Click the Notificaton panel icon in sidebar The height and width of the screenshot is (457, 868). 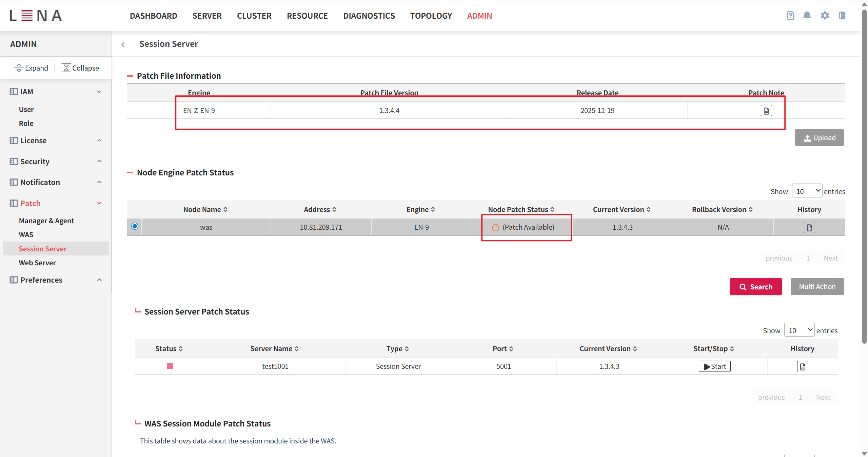14,182
